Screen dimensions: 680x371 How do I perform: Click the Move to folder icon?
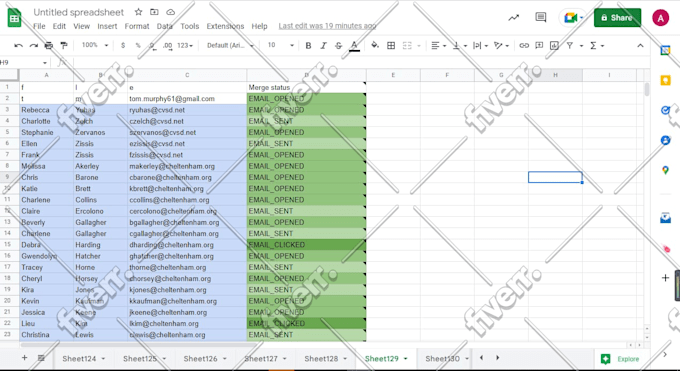[154, 12]
